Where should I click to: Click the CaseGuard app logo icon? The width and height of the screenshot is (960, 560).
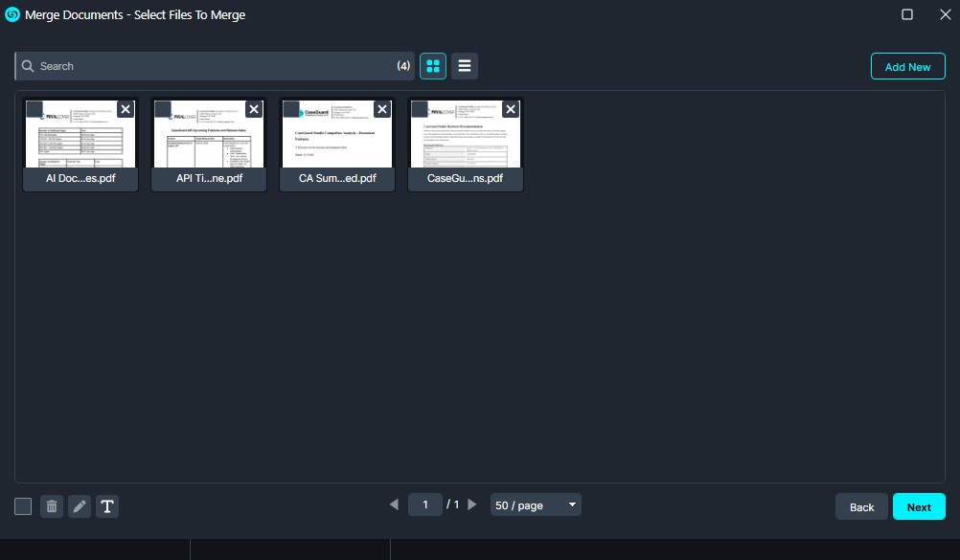pyautogui.click(x=11, y=14)
